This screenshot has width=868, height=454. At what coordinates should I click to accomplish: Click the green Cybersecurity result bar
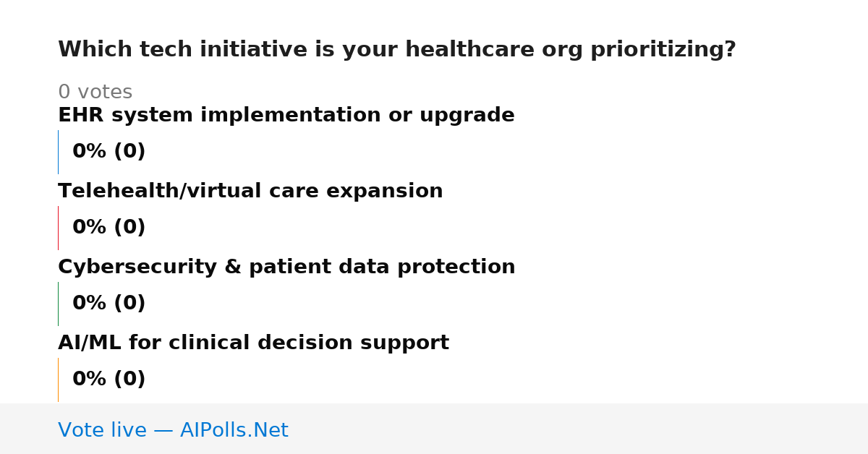click(58, 304)
